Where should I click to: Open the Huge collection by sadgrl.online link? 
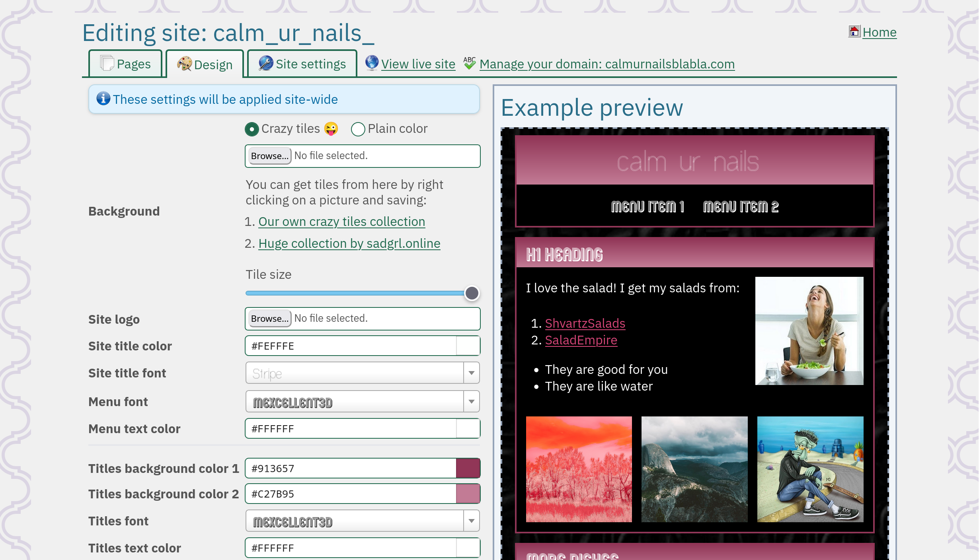349,243
